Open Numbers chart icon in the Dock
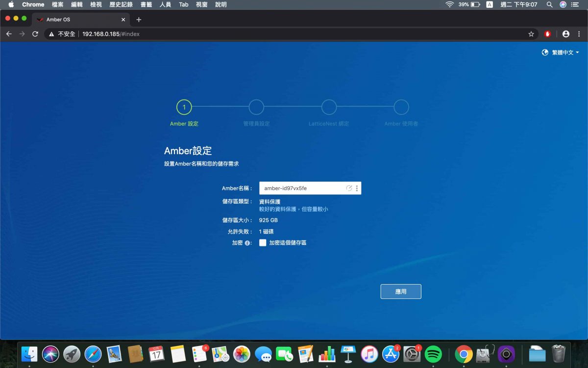This screenshot has height=368, width=588. (326, 354)
